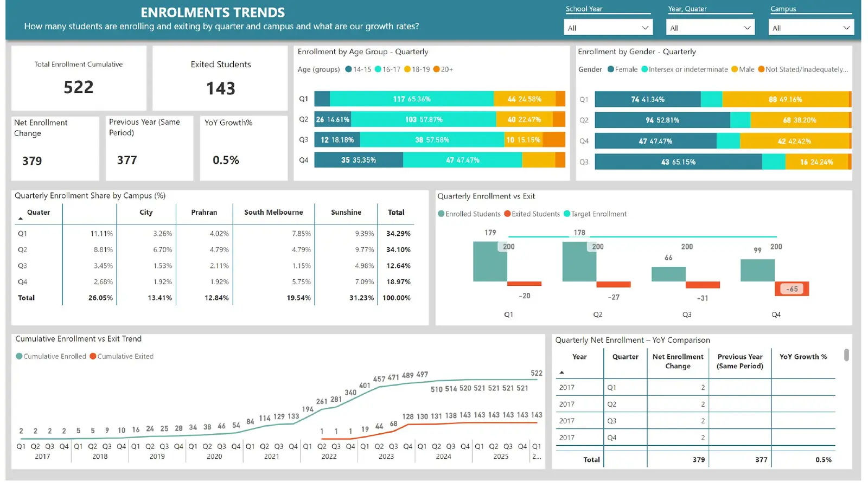Click the scrollbar in YoY Comparison table
The image size is (868, 488).
point(846,355)
